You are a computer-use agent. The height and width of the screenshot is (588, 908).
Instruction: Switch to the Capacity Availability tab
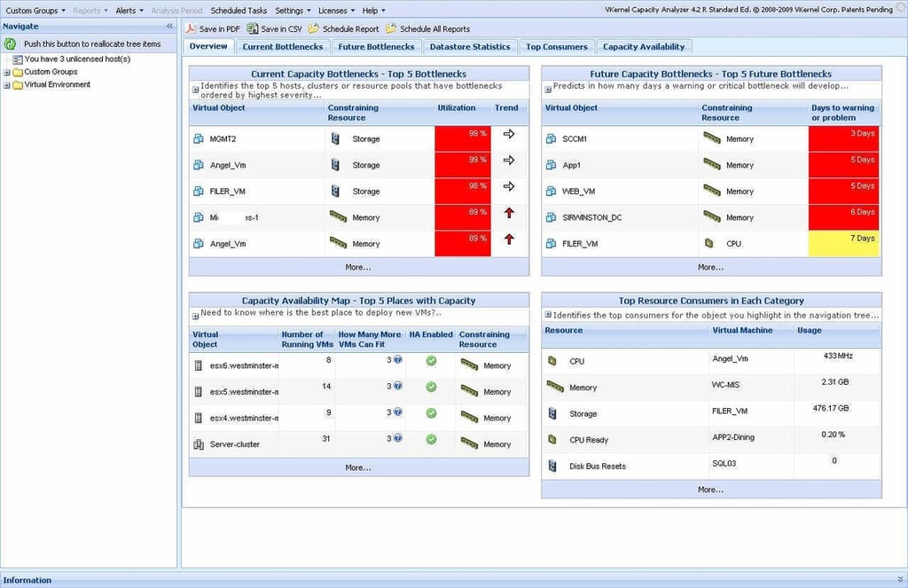coord(644,46)
